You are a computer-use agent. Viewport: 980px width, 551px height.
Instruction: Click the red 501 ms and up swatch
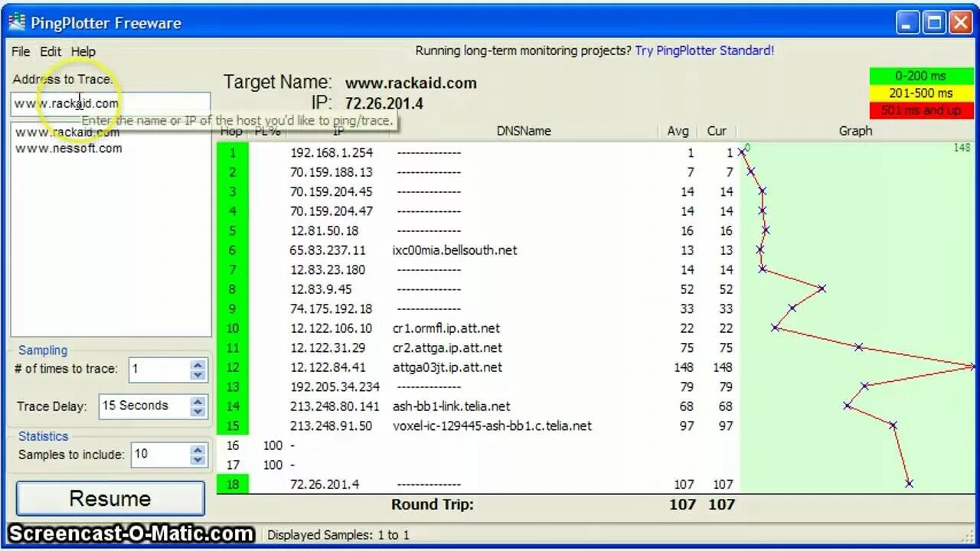(x=921, y=110)
